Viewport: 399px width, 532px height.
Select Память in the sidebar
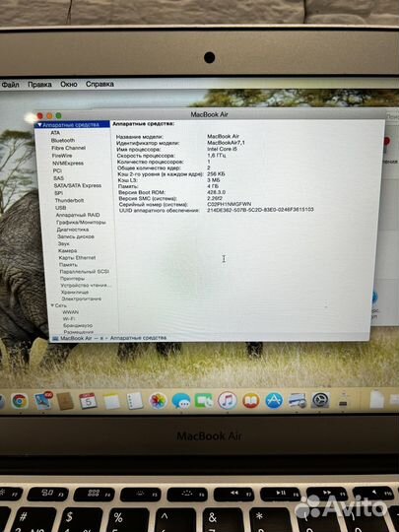click(x=68, y=265)
